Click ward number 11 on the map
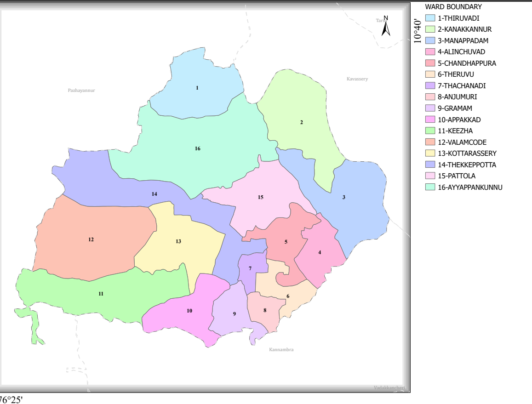 pos(101,294)
